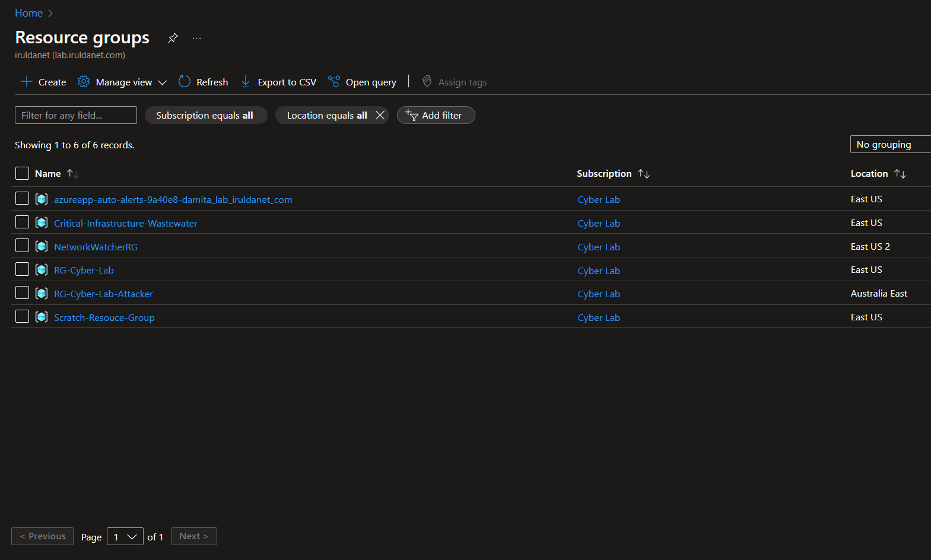Select the Critical-Infrastructure-Wastewater row checkbox

click(22, 222)
